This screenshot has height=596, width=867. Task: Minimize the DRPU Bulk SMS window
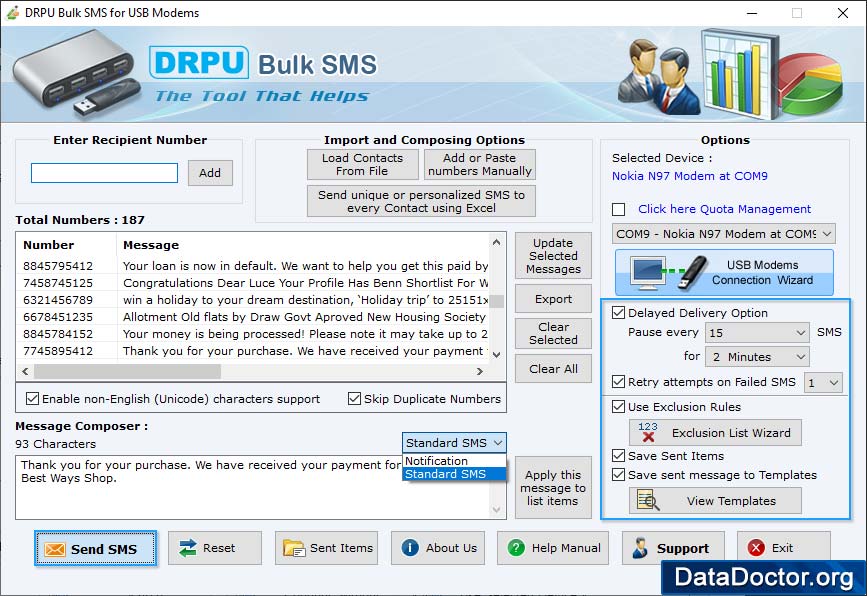coord(752,13)
